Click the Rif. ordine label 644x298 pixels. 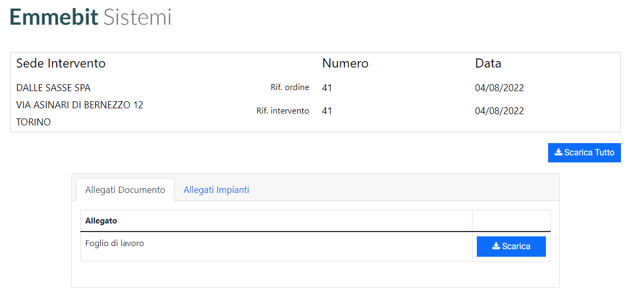(290, 87)
